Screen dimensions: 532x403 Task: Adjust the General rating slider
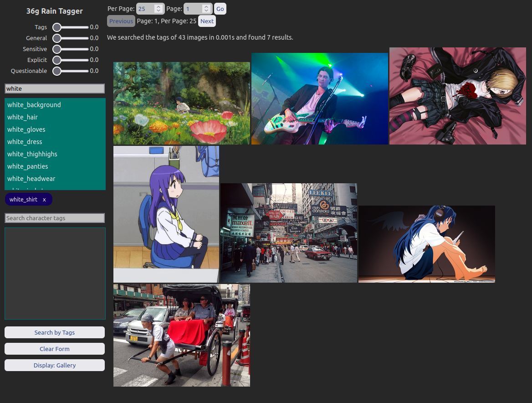coord(71,38)
